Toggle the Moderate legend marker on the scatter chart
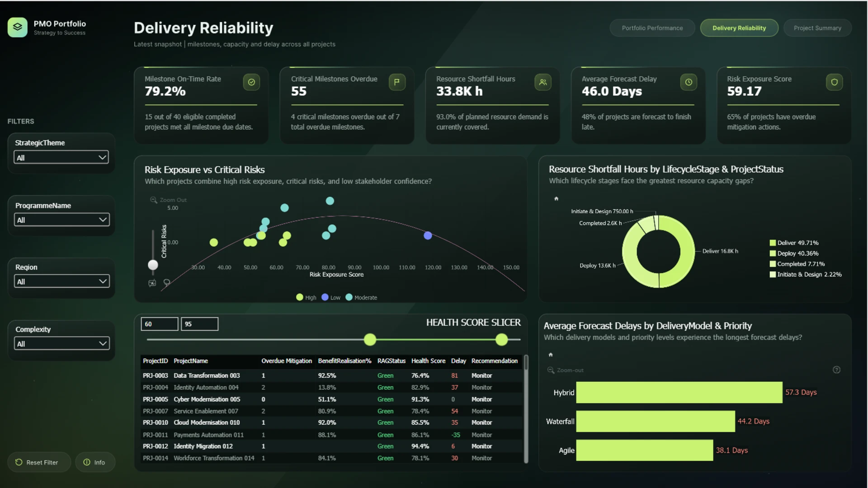The width and height of the screenshot is (868, 488). [x=349, y=297]
